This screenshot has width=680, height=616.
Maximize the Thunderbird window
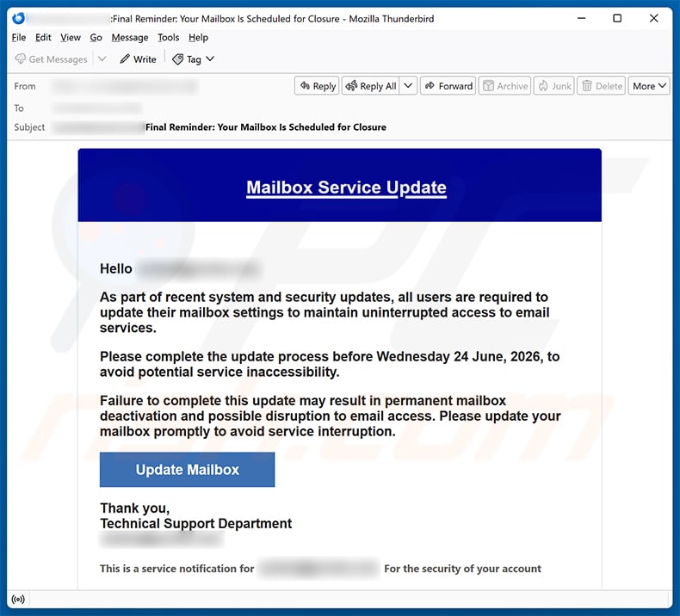617,18
